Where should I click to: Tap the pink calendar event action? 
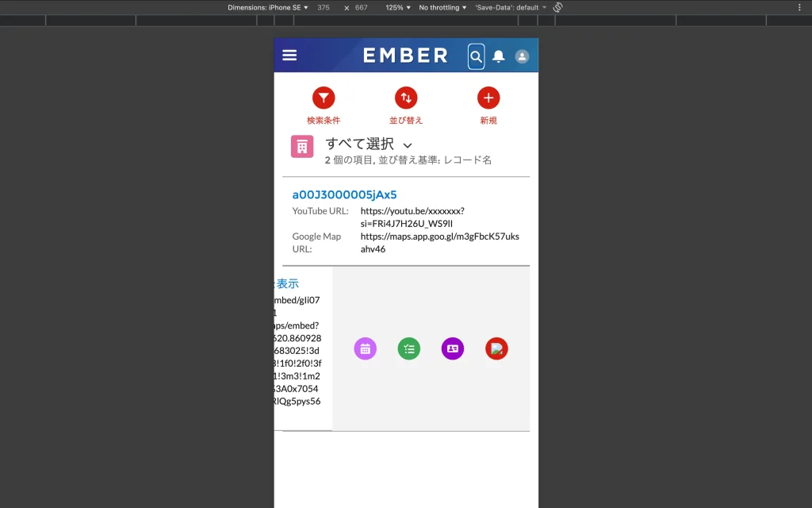(x=366, y=348)
